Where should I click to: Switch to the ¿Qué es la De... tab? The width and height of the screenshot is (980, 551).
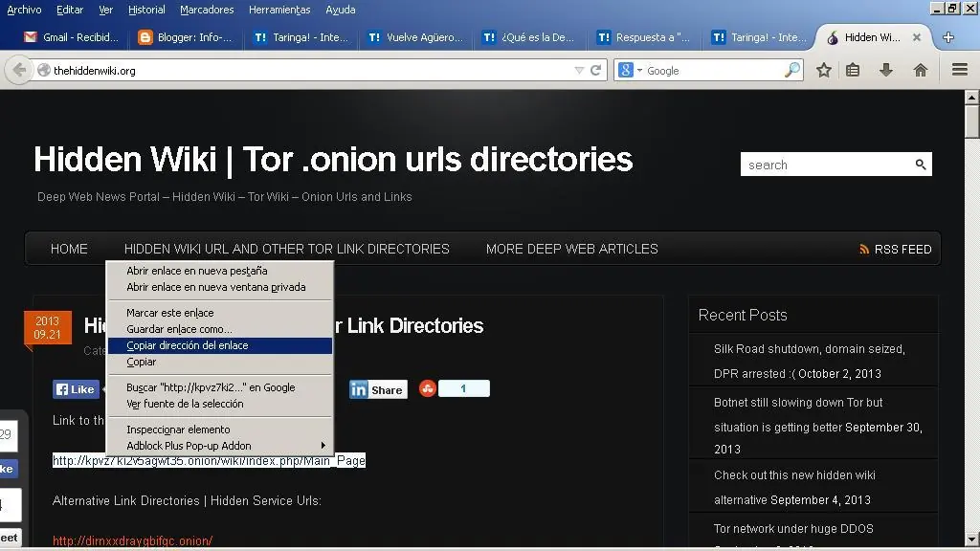point(528,37)
